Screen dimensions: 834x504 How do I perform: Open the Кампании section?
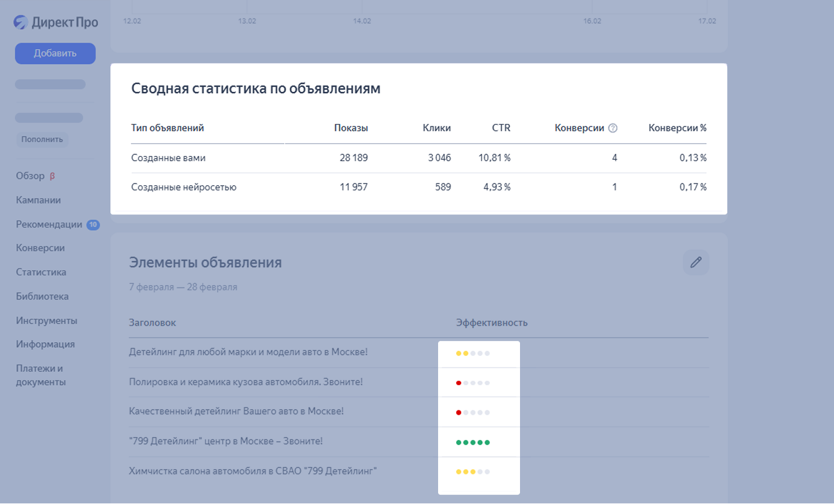(38, 200)
